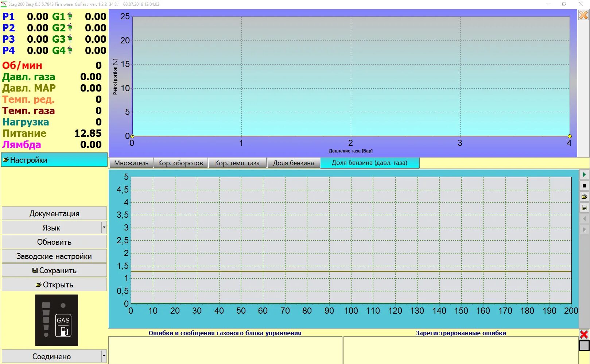This screenshot has width=590, height=364.
Task: Click the Сохранить button
Action: 54,270
